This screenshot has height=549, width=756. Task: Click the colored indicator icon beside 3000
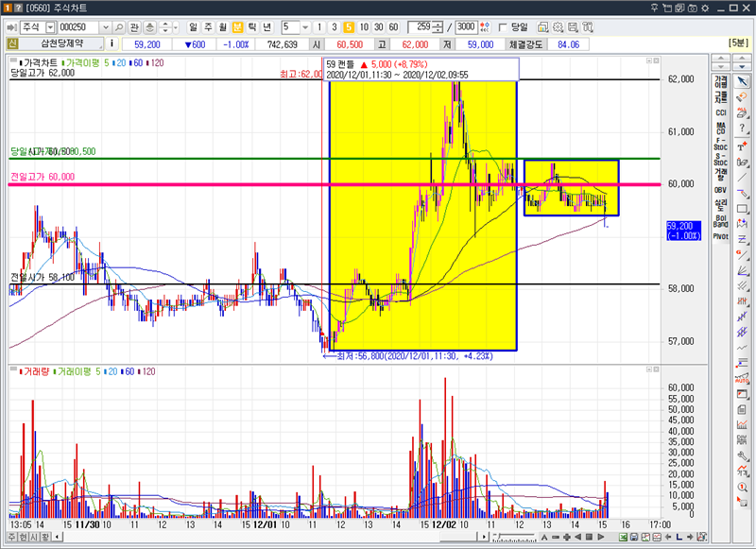coord(485,27)
